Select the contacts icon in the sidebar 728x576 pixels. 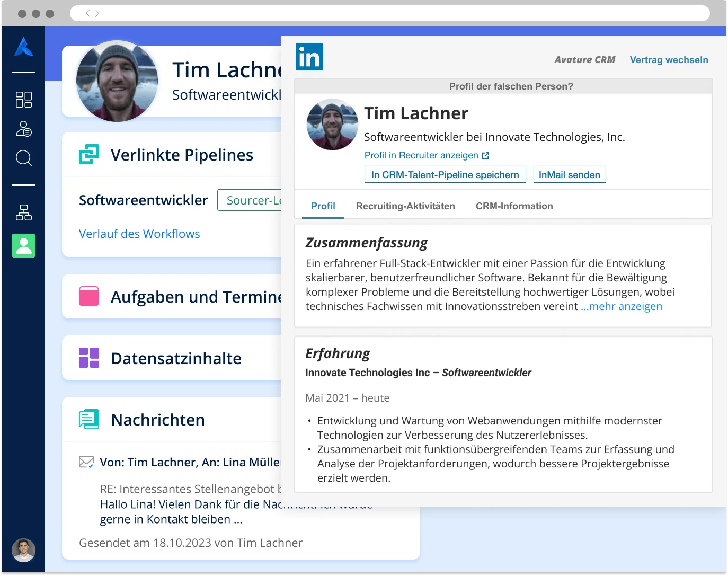pyautogui.click(x=23, y=129)
